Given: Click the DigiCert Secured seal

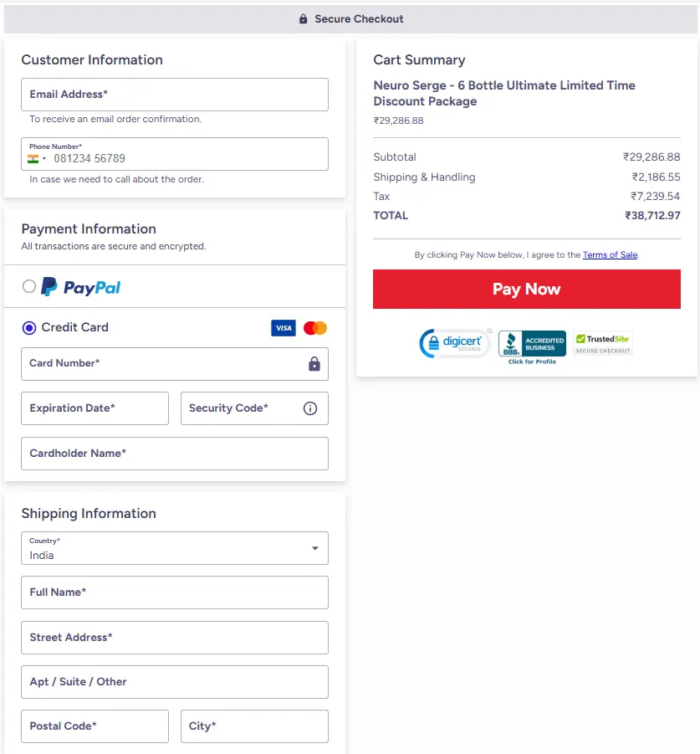Looking at the screenshot, I should [x=455, y=343].
